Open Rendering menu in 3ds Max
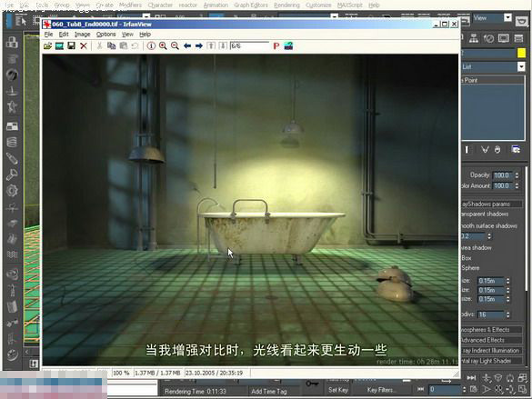 (286, 5)
